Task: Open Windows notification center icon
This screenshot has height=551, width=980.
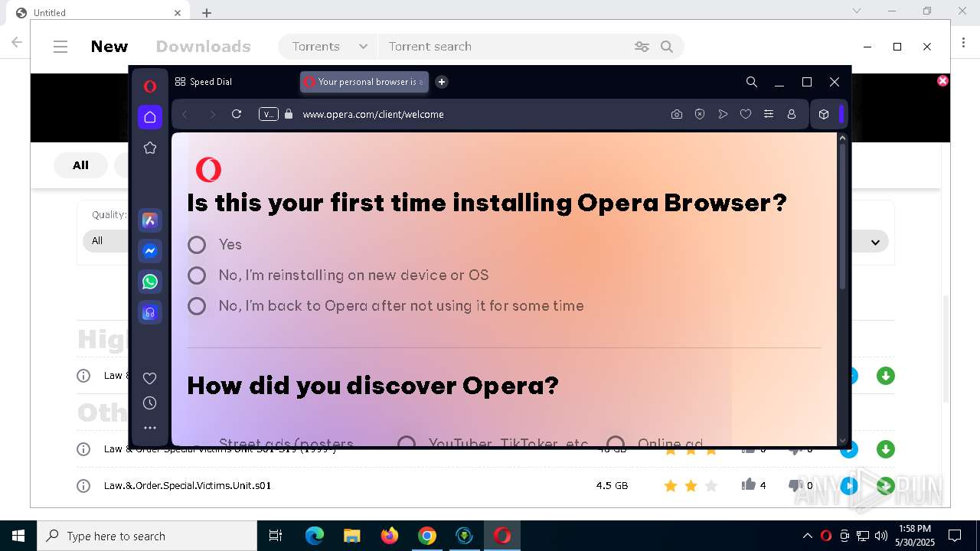Action: tap(955, 536)
